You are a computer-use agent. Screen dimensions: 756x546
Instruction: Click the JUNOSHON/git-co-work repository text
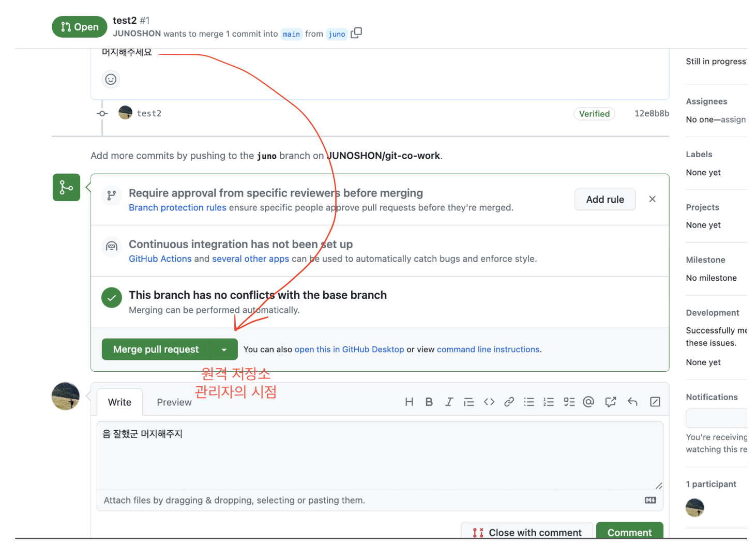pos(384,156)
